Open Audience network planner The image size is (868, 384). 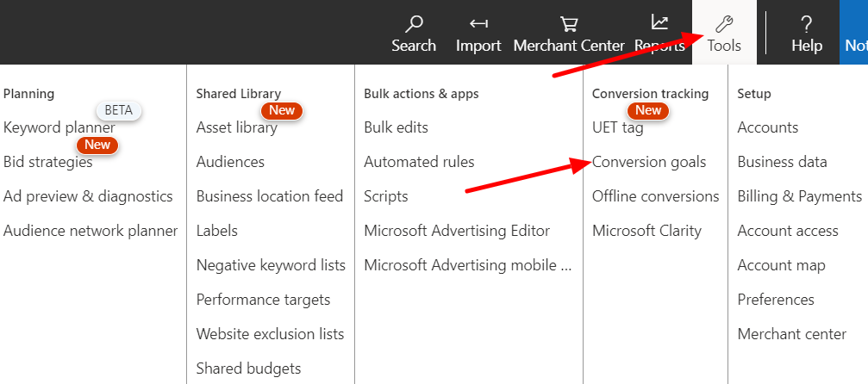pos(91,231)
